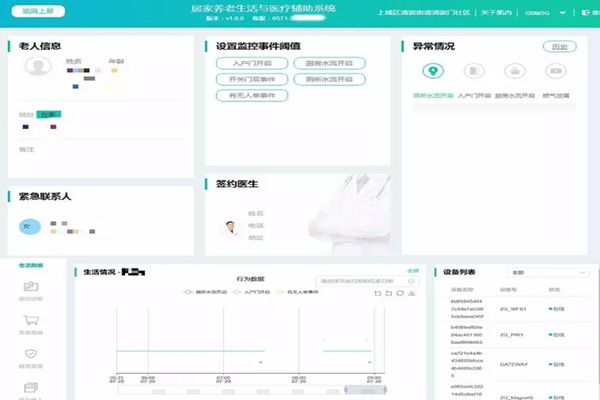The image size is (600, 400).
Task: Click the 历史 button in 异常情况 panel
Action: (559, 46)
